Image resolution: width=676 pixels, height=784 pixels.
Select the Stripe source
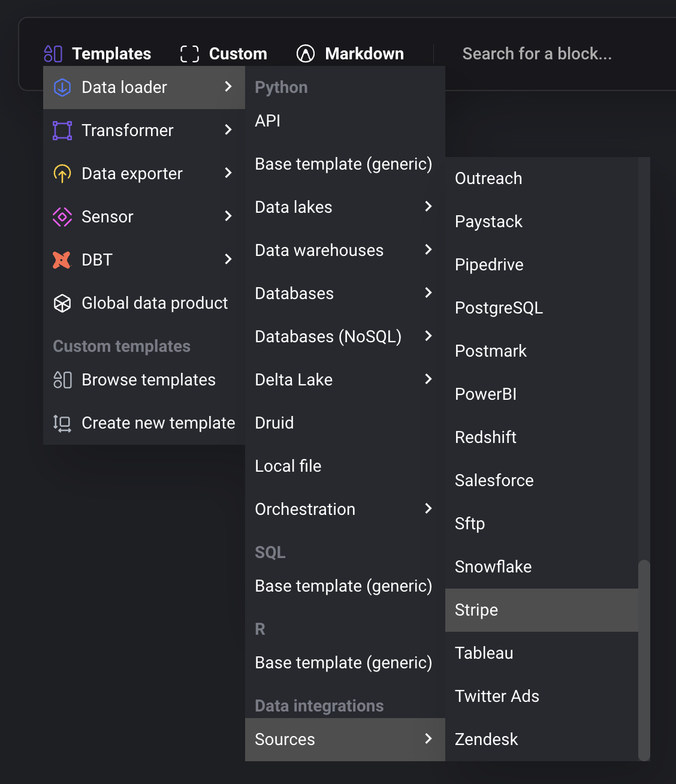point(542,610)
